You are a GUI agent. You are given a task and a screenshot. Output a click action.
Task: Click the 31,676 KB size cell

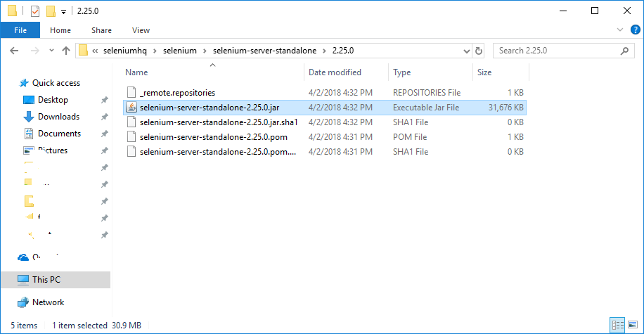tap(505, 108)
